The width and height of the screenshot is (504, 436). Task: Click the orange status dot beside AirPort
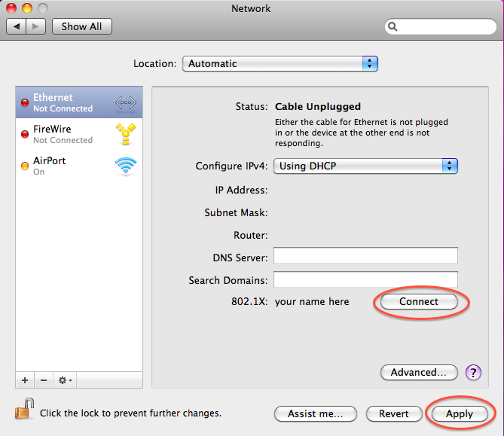(25, 166)
